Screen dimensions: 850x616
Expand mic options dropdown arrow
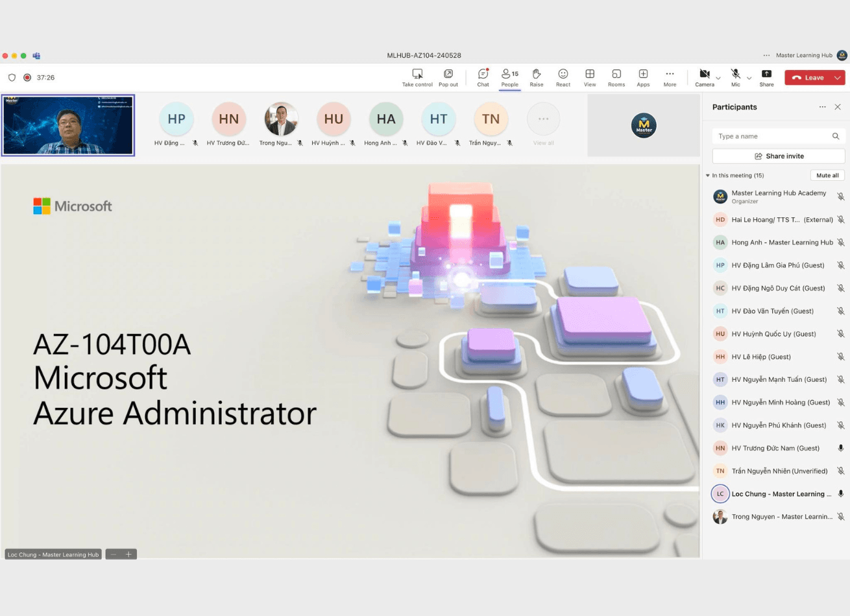click(749, 78)
